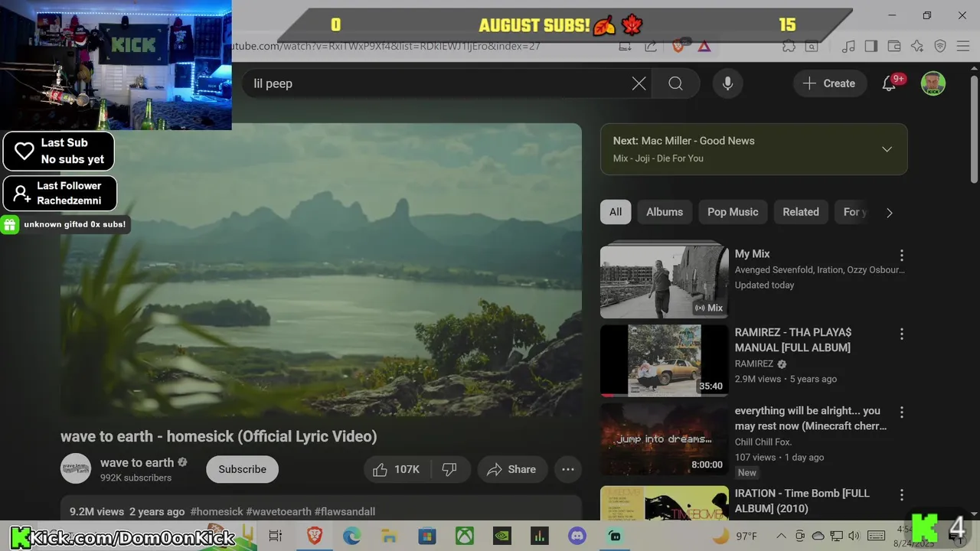Open the video's more actions ellipsis

(x=568, y=469)
